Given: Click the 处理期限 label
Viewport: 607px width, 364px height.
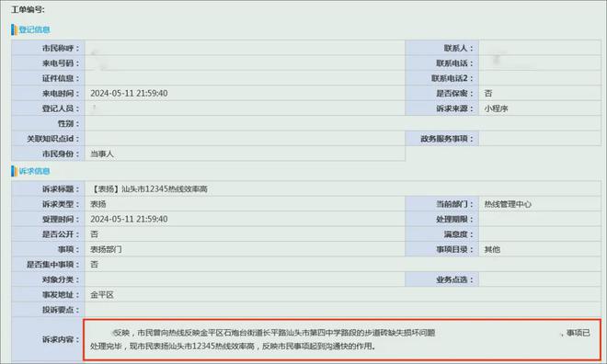Looking at the screenshot, I should click(x=454, y=219).
